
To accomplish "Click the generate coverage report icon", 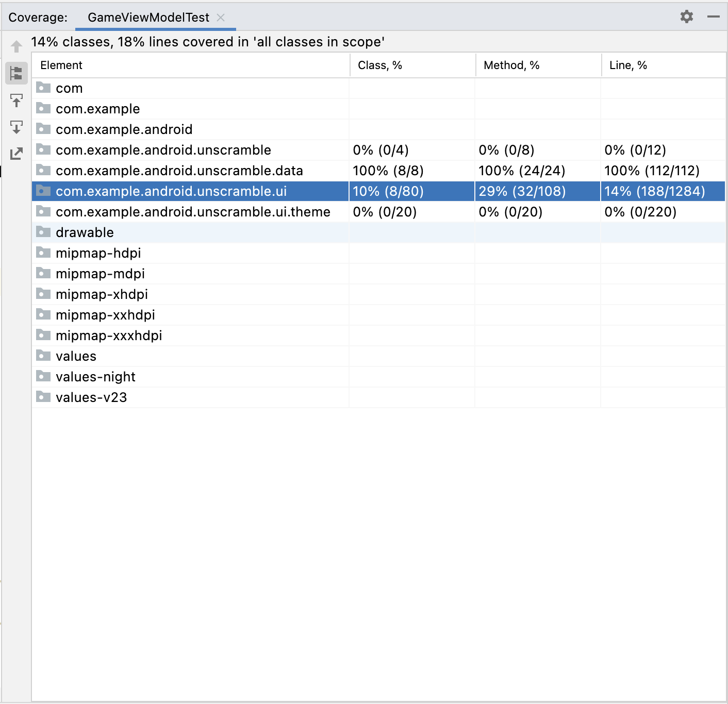I will pos(16,154).
